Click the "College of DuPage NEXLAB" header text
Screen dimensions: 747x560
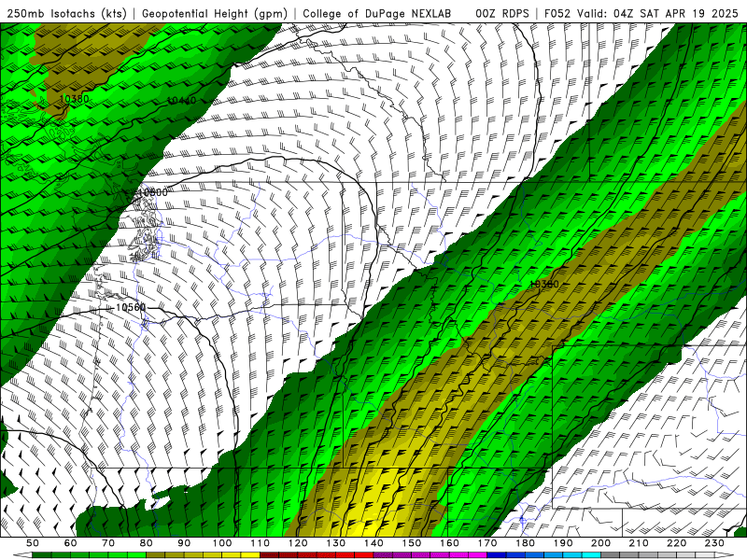377,13
